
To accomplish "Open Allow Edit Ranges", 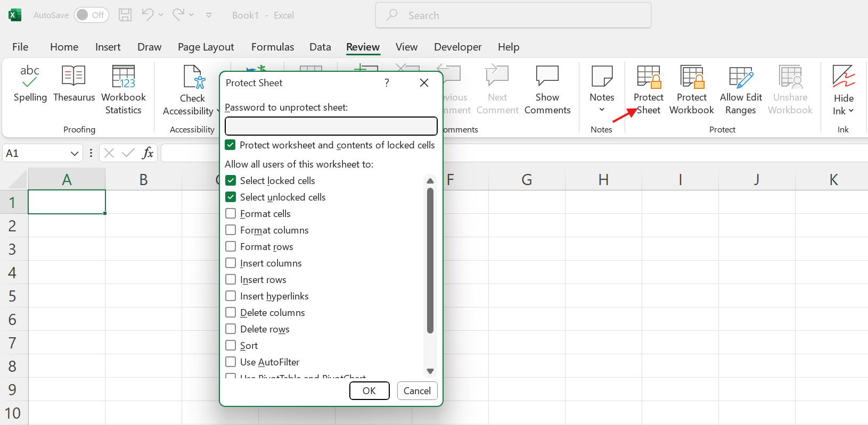I will pos(741,78).
